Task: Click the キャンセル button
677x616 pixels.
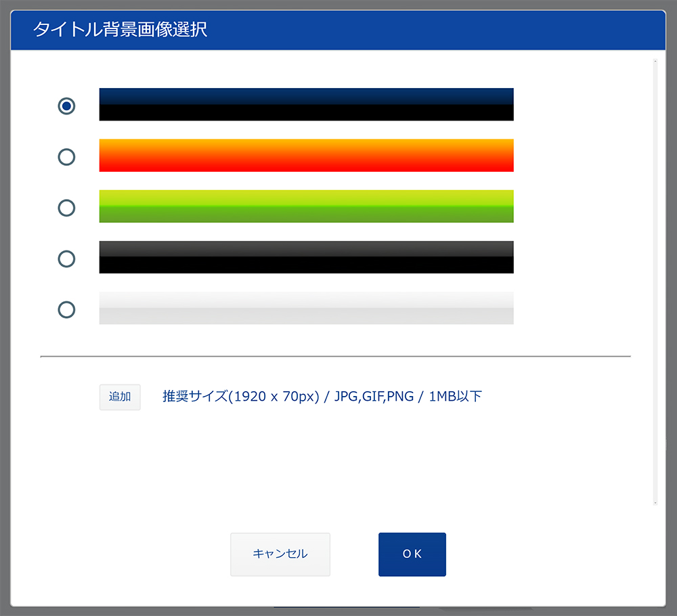Action: (x=280, y=554)
